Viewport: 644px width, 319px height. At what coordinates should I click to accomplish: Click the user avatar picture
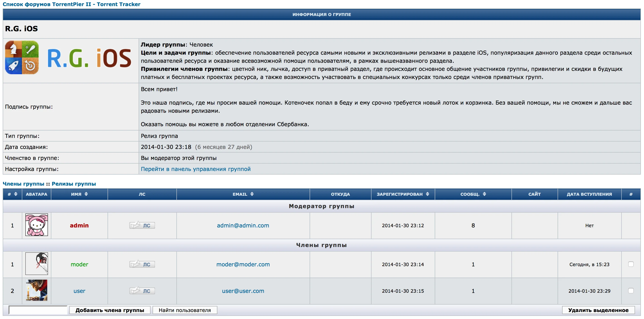coord(36,290)
